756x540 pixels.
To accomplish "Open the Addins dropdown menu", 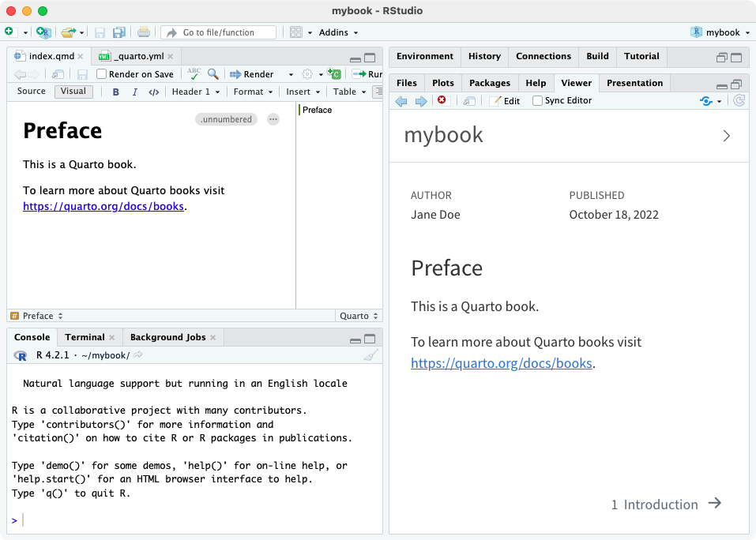I will pos(338,32).
